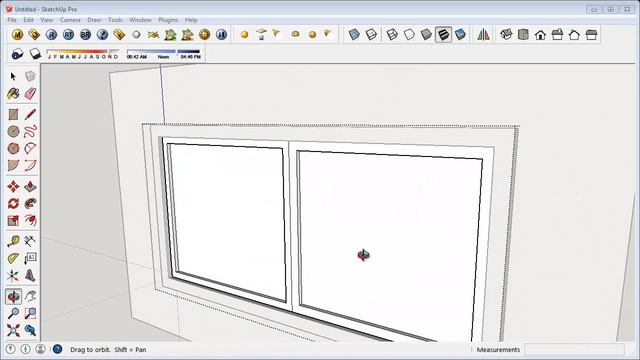The height and width of the screenshot is (360, 640).
Task: Toggle the Monochrome style button
Action: [x=460, y=35]
